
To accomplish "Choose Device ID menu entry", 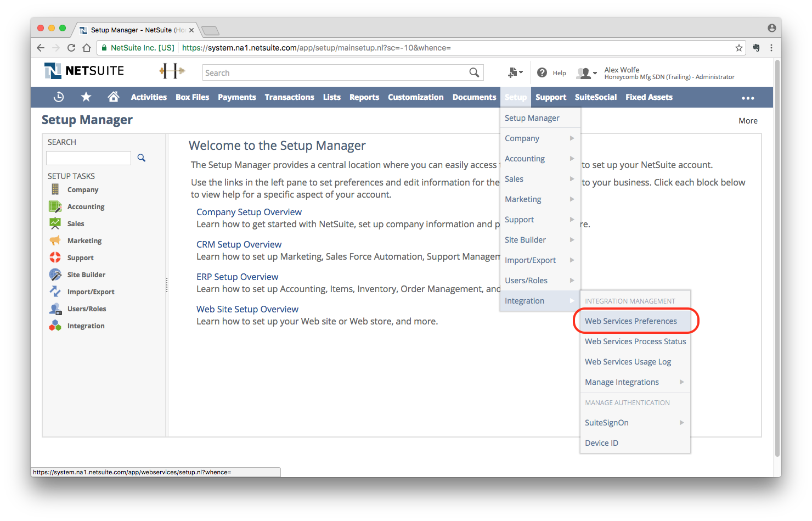I will click(x=635, y=443).
